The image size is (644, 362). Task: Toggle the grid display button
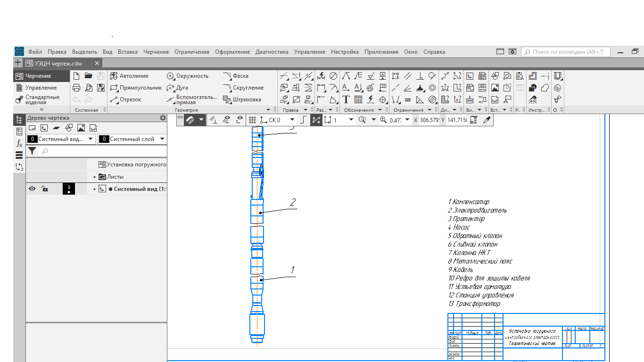pyautogui.click(x=252, y=120)
